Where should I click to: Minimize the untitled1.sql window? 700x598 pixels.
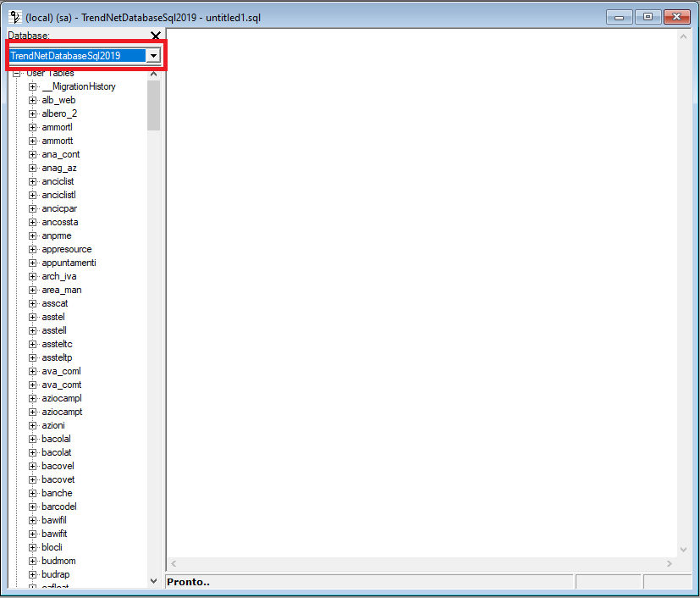click(x=620, y=17)
